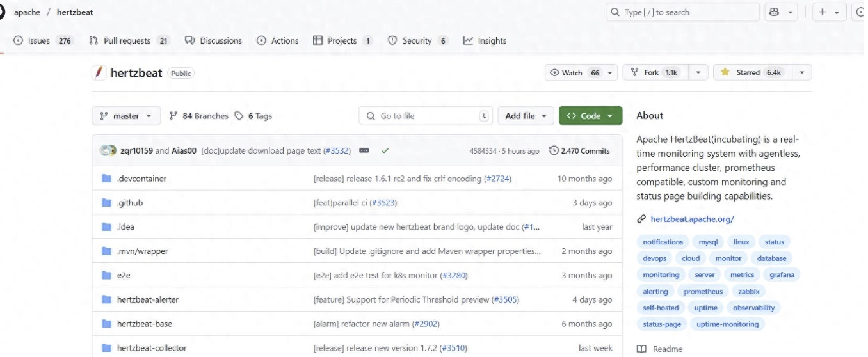This screenshot has width=868, height=357.
Task: Click the commit status checkmark icon
Action: pyautogui.click(x=385, y=151)
